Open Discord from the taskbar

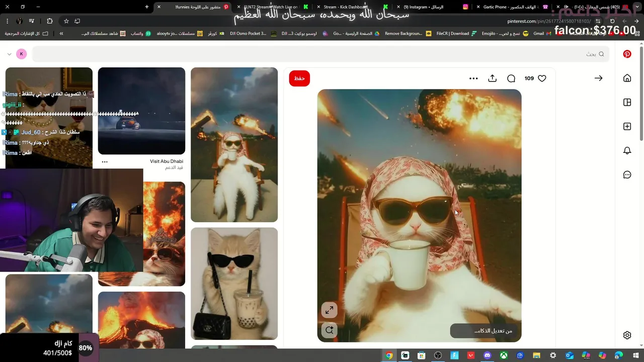(487, 355)
